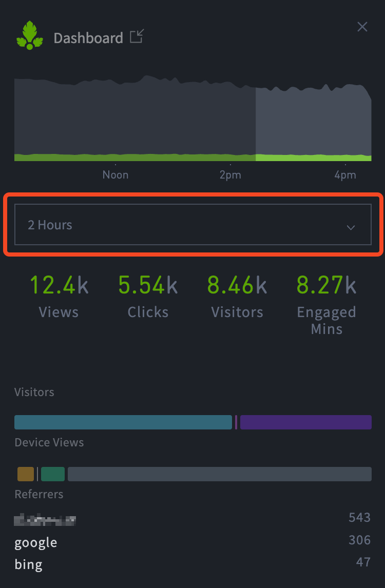Click the purple visitors bar segment
Screen dimensions: 385x588
pos(305,422)
